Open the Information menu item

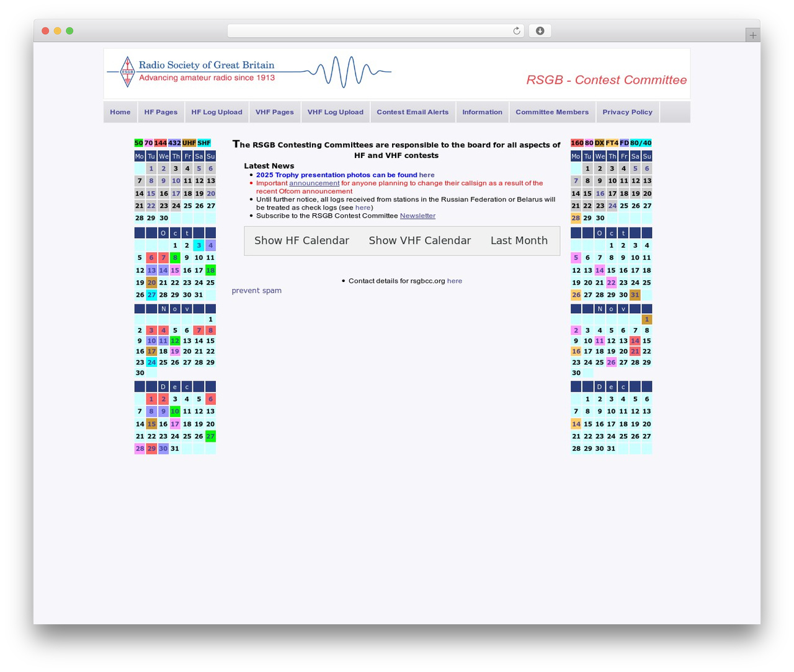click(x=482, y=112)
